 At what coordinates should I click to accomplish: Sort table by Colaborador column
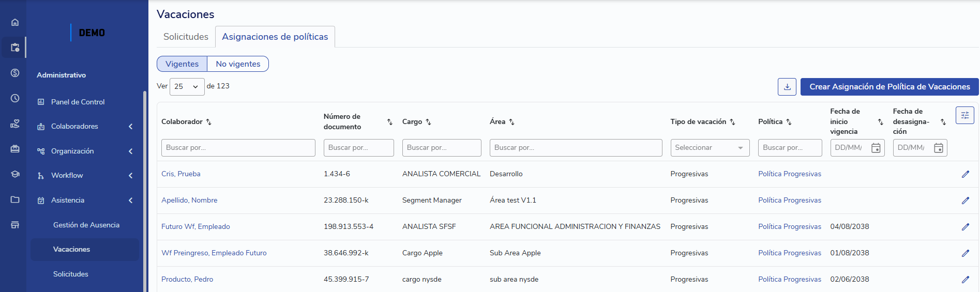tap(209, 122)
